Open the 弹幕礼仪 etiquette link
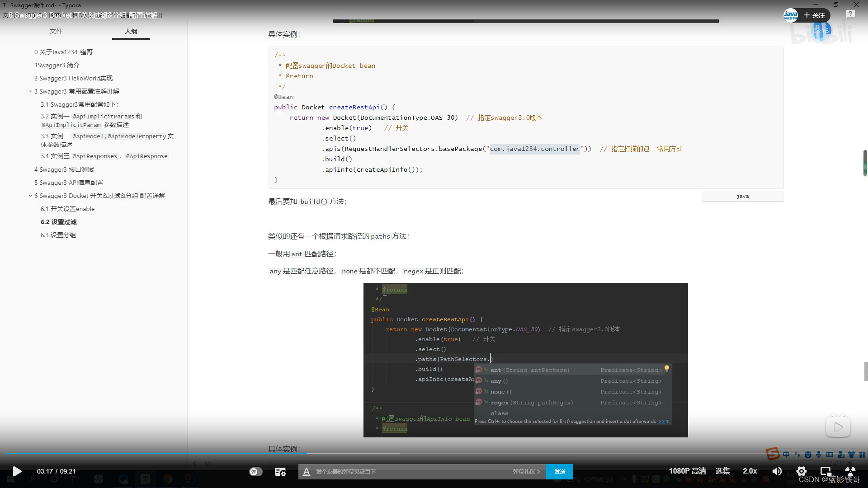 point(526,471)
